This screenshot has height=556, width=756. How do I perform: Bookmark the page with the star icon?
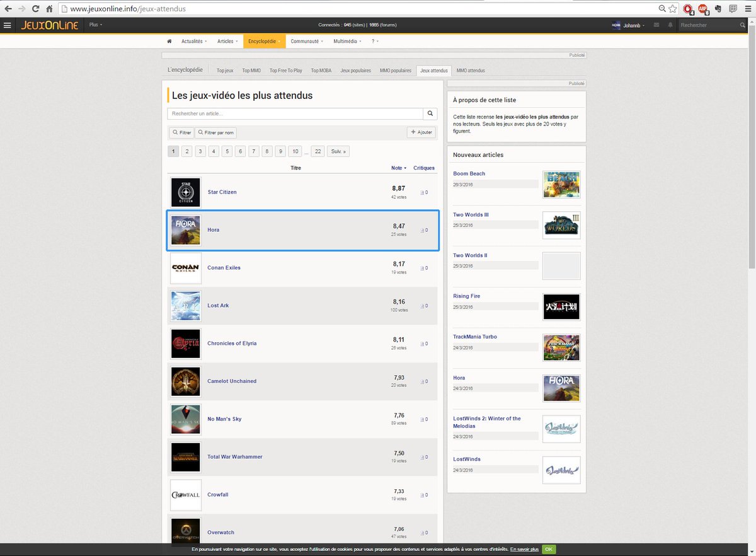pyautogui.click(x=672, y=9)
